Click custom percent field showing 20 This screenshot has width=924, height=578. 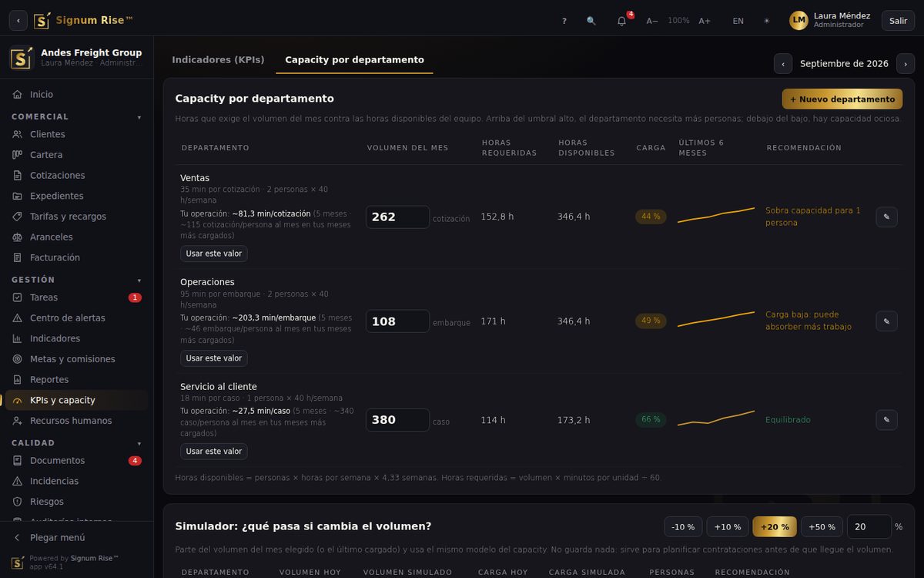pos(869,527)
